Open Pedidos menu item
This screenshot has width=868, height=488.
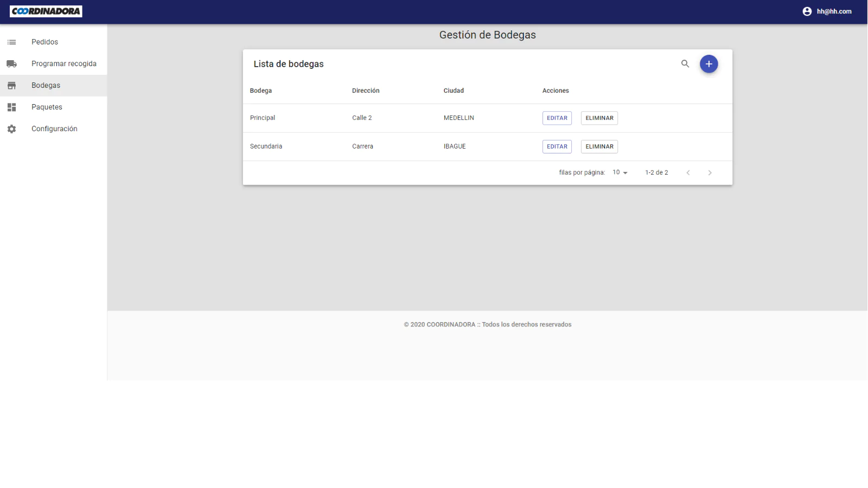pyautogui.click(x=44, y=42)
